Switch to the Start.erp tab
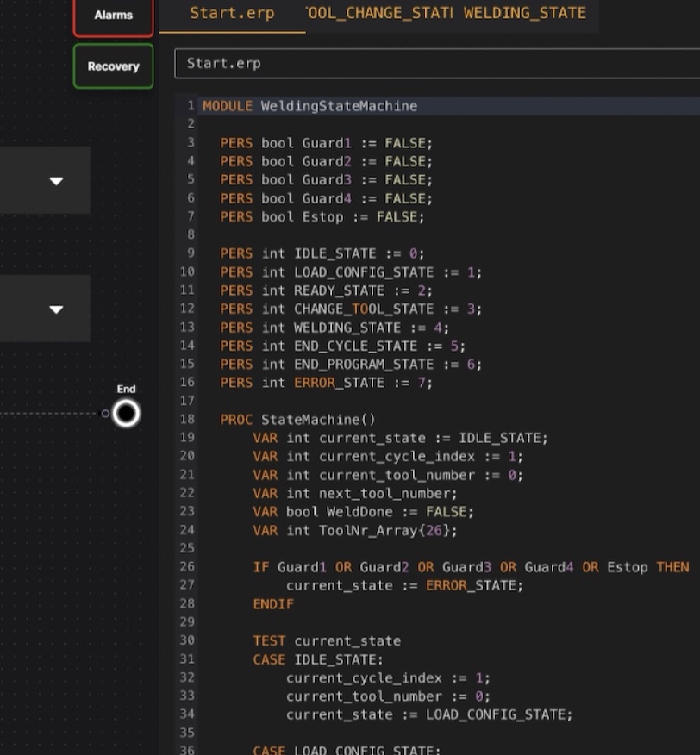The height and width of the screenshot is (755, 700). (232, 13)
